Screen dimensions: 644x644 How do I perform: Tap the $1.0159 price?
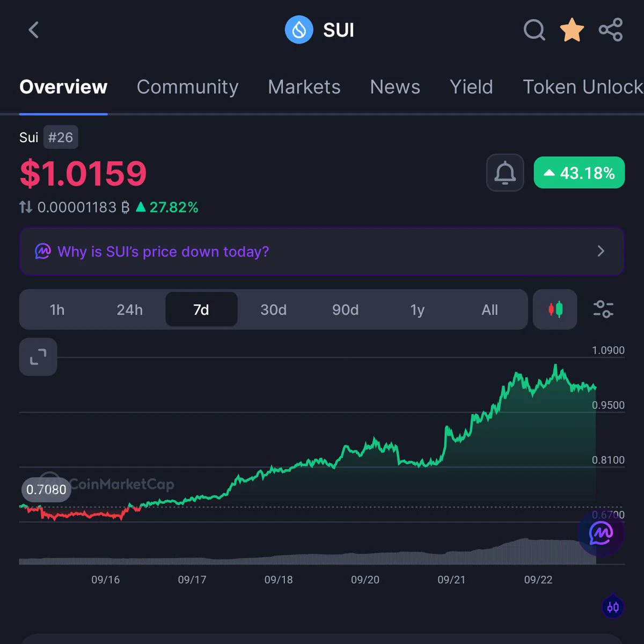pos(83,173)
